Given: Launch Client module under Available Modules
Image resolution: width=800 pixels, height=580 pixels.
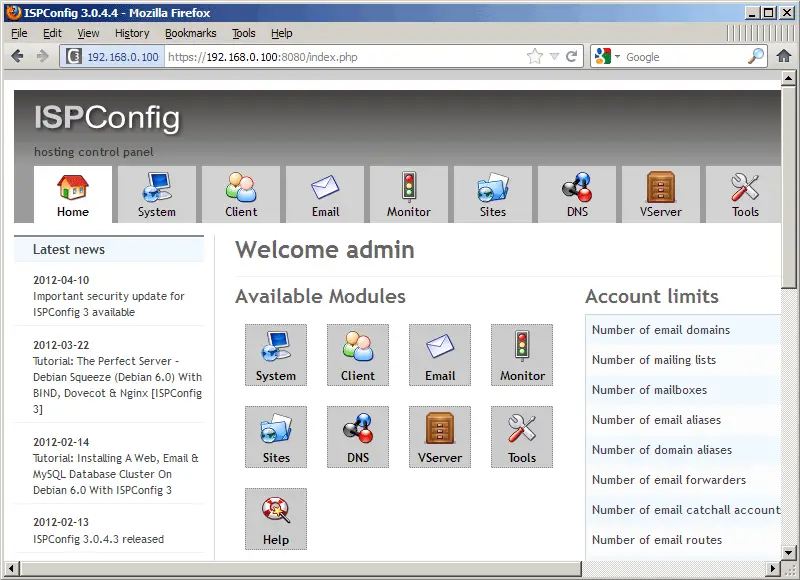Looking at the screenshot, I should tap(358, 355).
